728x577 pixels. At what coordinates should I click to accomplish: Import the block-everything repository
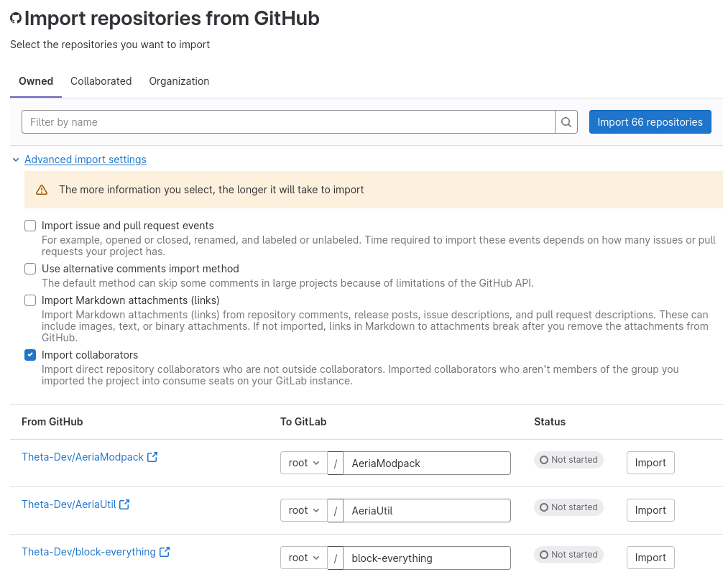[650, 558]
